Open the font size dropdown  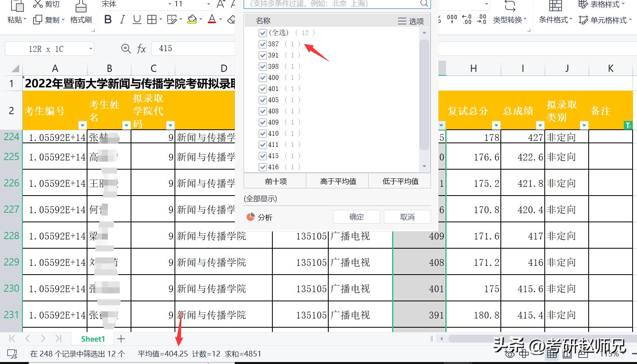(208, 4)
